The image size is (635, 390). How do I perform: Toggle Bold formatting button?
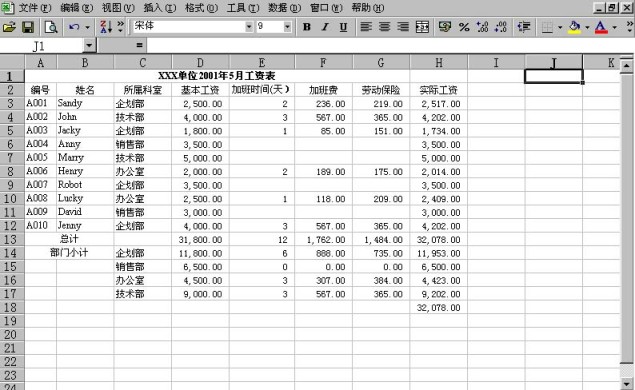[307, 27]
